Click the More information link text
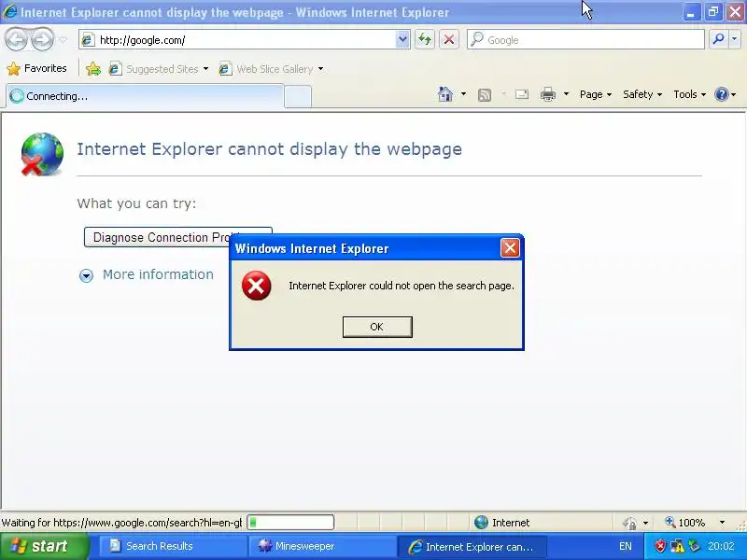The image size is (747, 560). coord(158,274)
